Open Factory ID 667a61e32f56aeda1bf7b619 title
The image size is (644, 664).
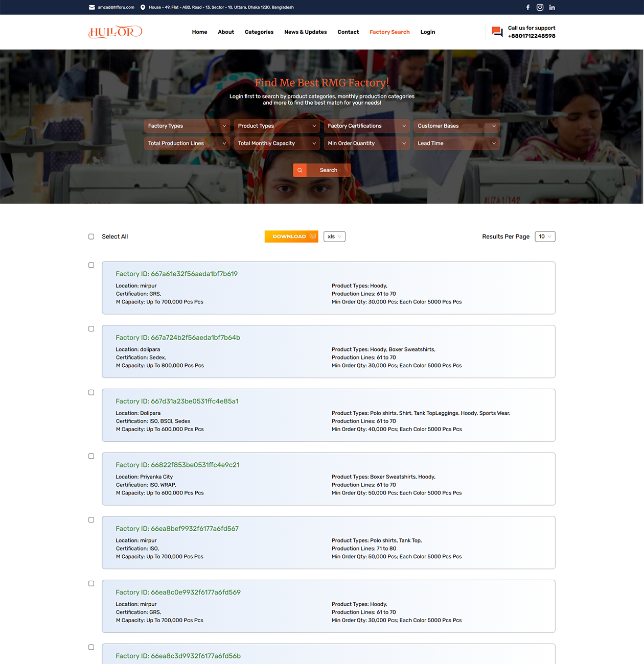pos(176,274)
